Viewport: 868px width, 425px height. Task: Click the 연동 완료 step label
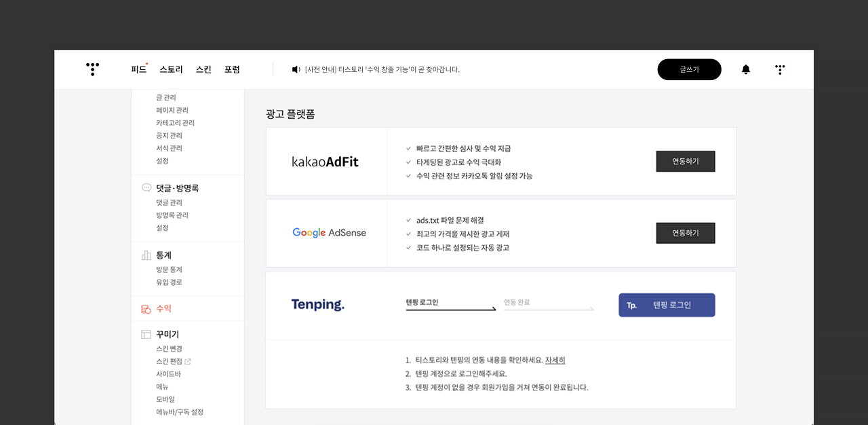(x=517, y=302)
